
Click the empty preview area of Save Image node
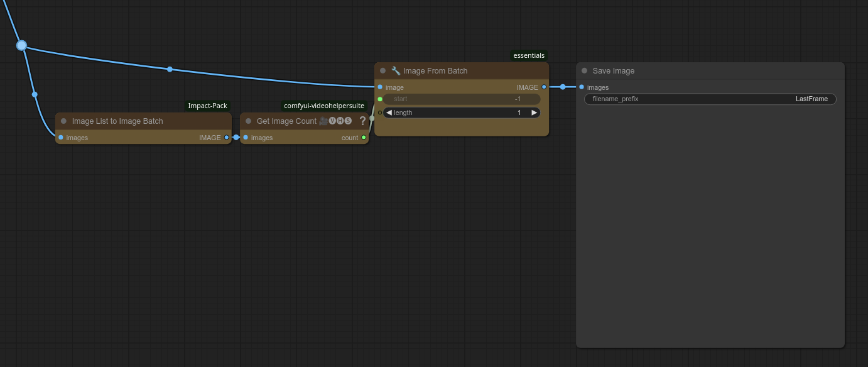click(x=710, y=226)
